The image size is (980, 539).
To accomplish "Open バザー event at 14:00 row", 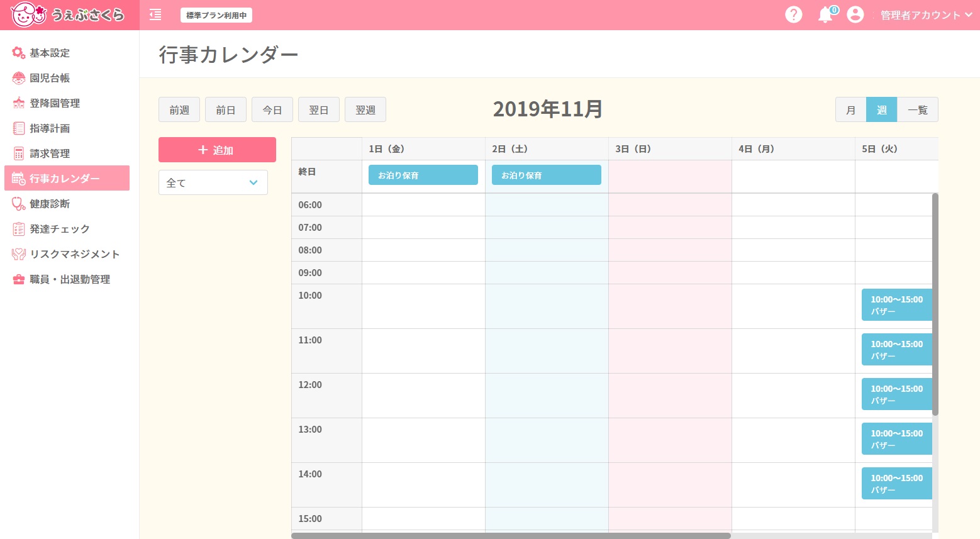I will [x=896, y=484].
